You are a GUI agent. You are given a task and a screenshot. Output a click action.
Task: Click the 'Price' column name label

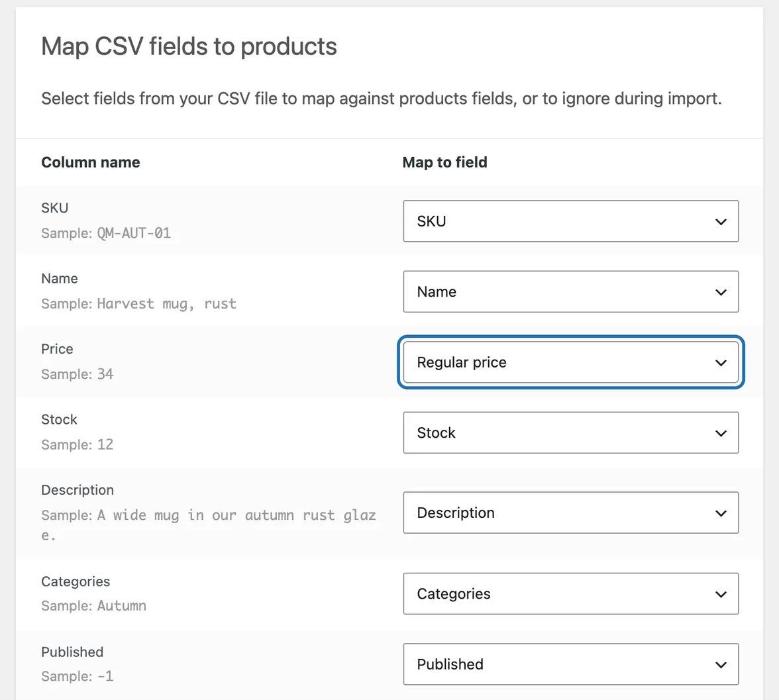(x=57, y=349)
